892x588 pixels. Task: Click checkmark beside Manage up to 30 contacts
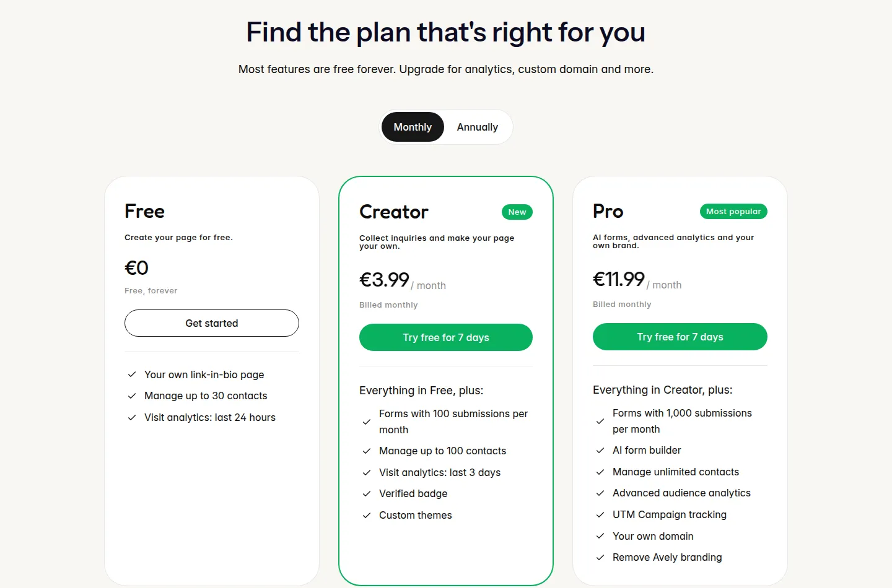tap(132, 396)
